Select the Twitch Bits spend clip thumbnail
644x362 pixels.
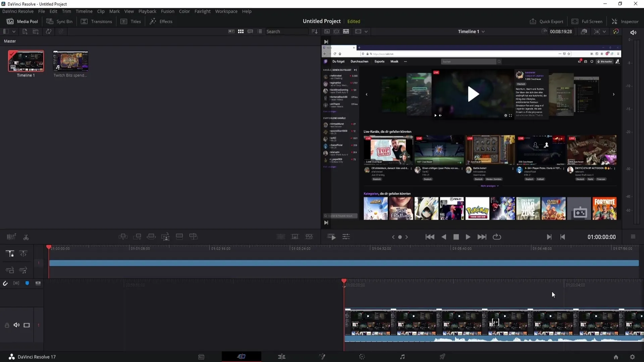[x=70, y=61]
